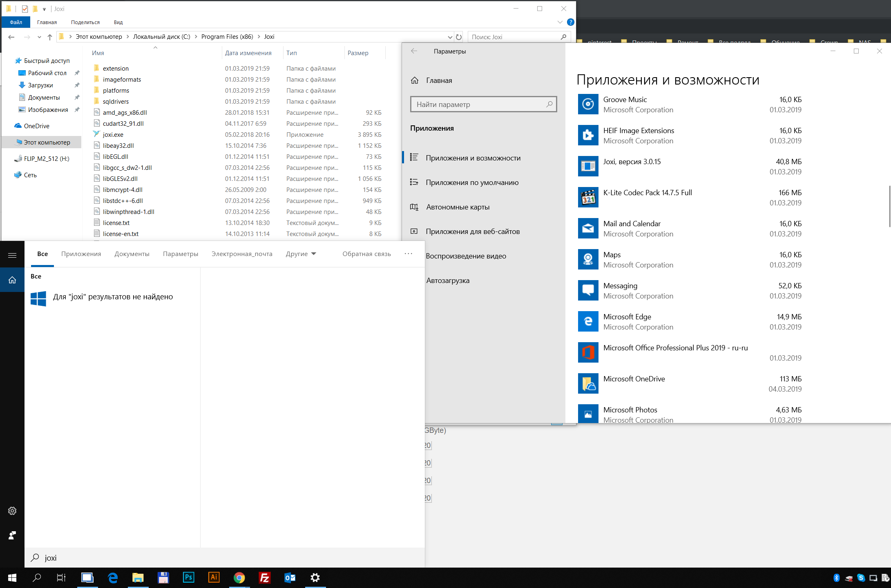Select the platforms folder
The height and width of the screenshot is (588, 891).
tap(116, 90)
